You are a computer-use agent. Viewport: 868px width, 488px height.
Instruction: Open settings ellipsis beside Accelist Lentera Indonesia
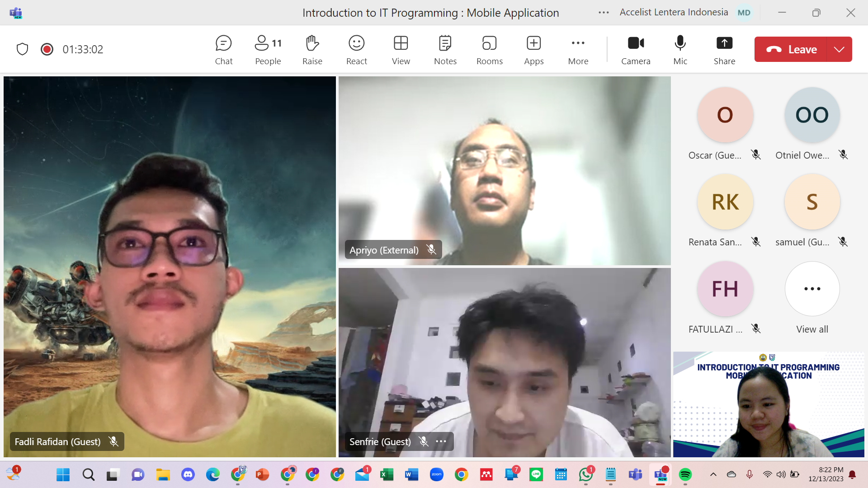pos(604,13)
